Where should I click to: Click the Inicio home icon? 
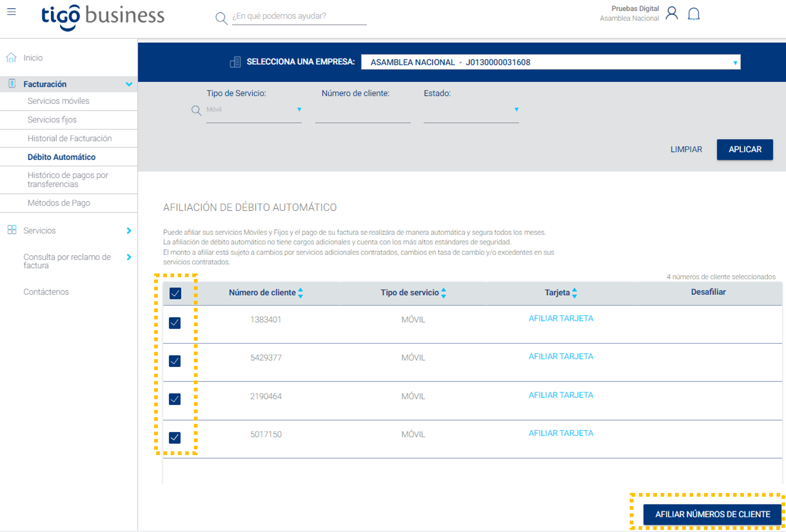(x=11, y=57)
